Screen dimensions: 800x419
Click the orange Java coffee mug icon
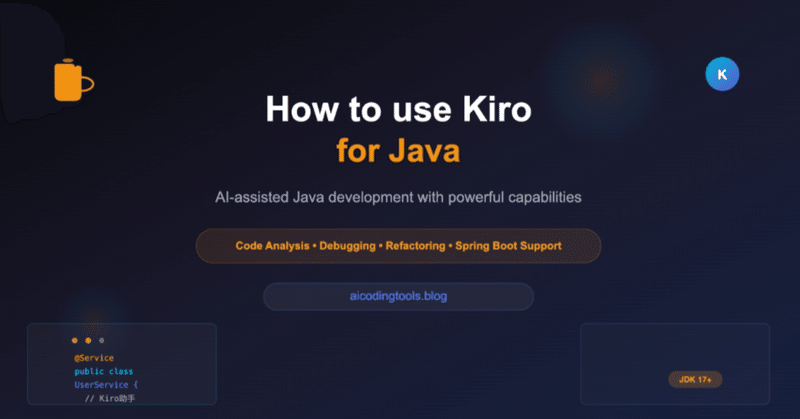tap(73, 80)
